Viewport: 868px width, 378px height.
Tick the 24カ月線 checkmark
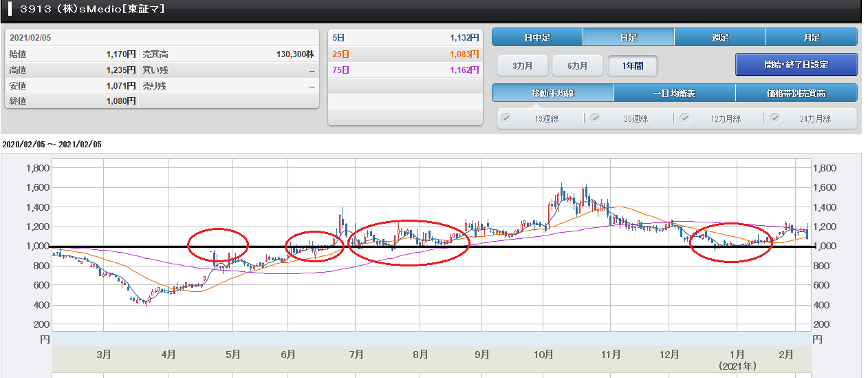coord(775,118)
